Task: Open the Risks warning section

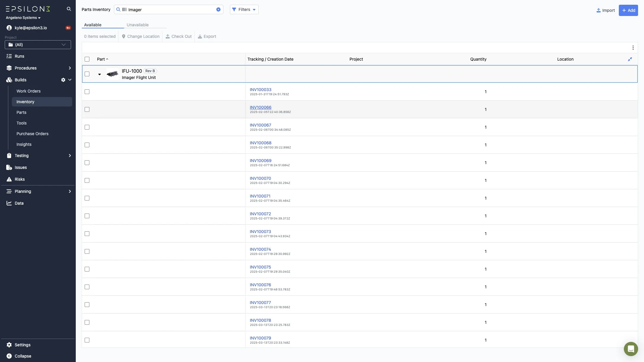Action: (20, 179)
